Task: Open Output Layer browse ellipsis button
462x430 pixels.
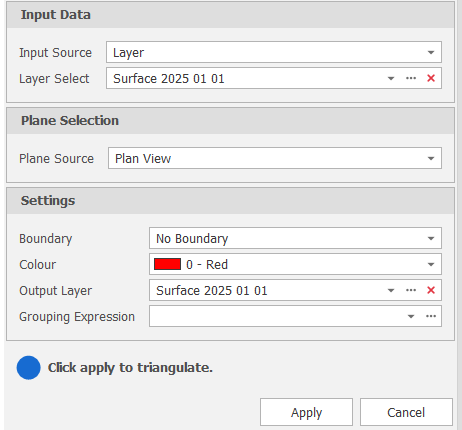Action: pyautogui.click(x=411, y=290)
